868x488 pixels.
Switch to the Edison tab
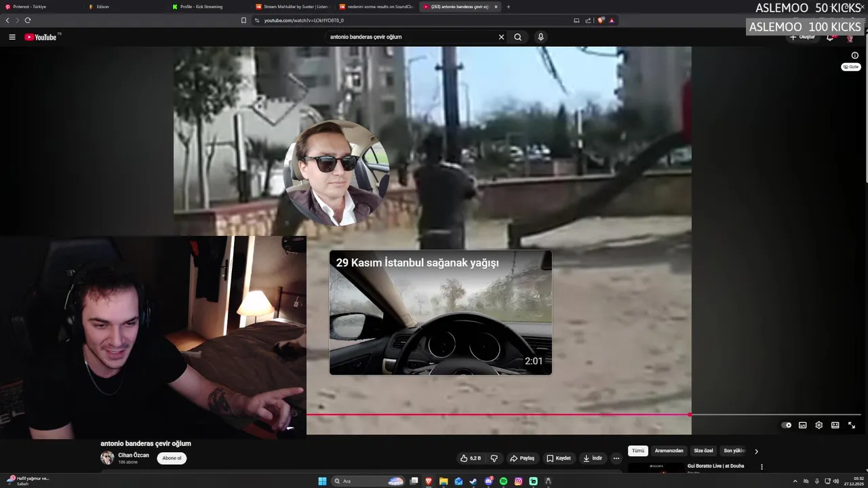[125, 7]
